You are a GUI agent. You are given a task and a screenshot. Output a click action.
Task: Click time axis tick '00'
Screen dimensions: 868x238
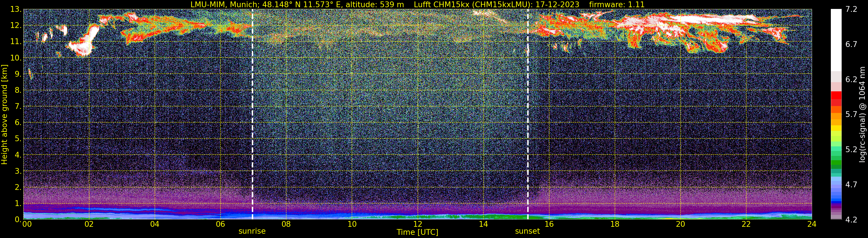27,224
